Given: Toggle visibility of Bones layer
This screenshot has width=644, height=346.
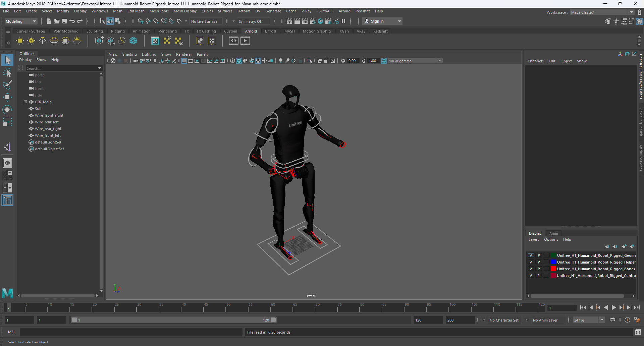Looking at the screenshot, I should [531, 269].
